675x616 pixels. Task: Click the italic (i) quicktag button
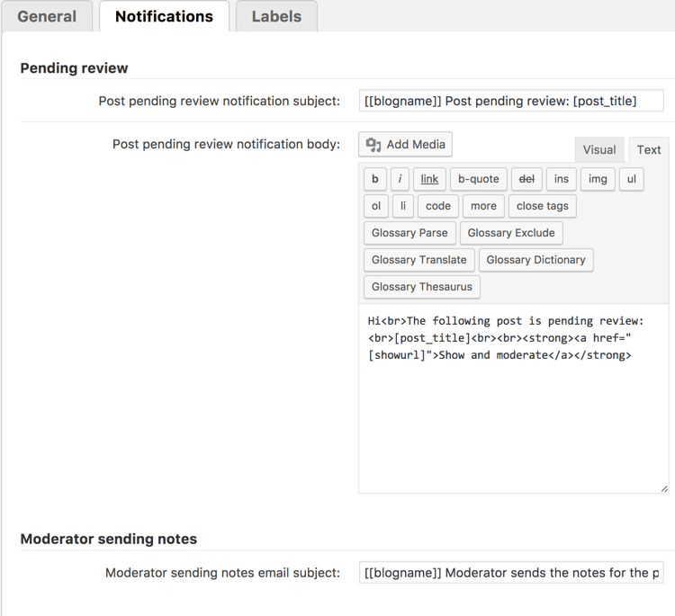pyautogui.click(x=400, y=179)
